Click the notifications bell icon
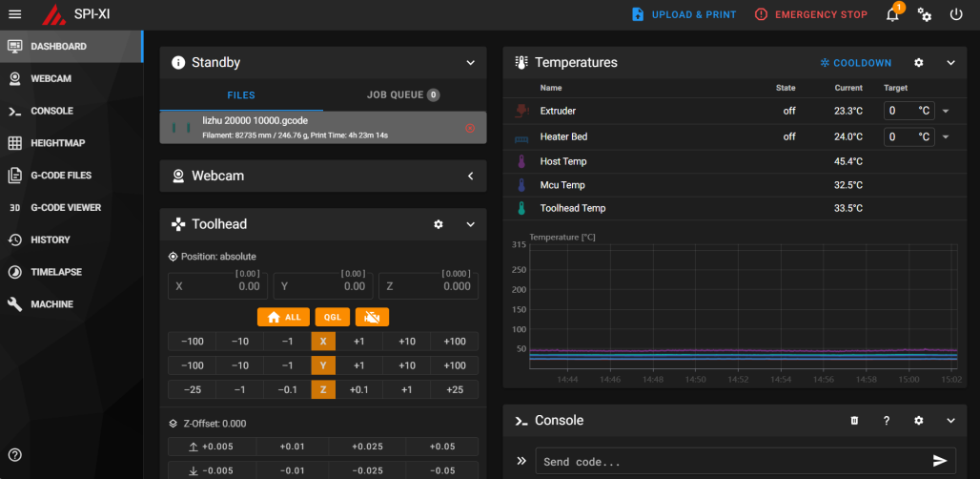Image resolution: width=980 pixels, height=479 pixels. point(893,14)
